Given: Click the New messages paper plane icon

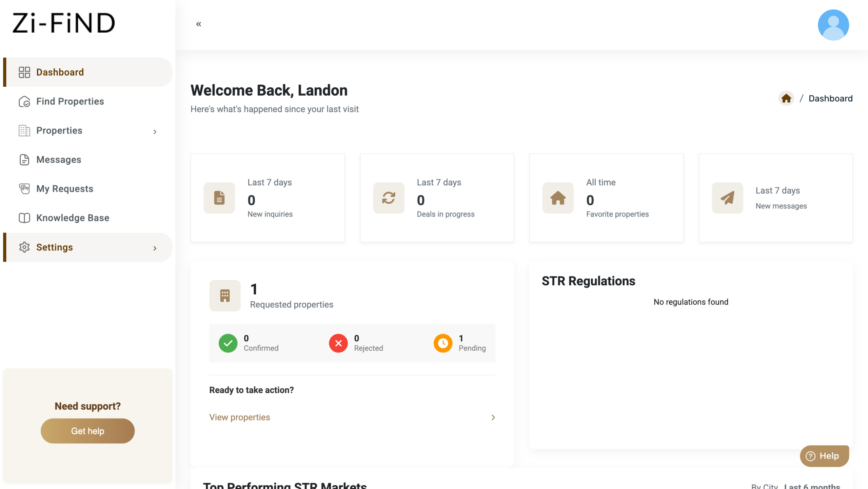Looking at the screenshot, I should click(727, 198).
